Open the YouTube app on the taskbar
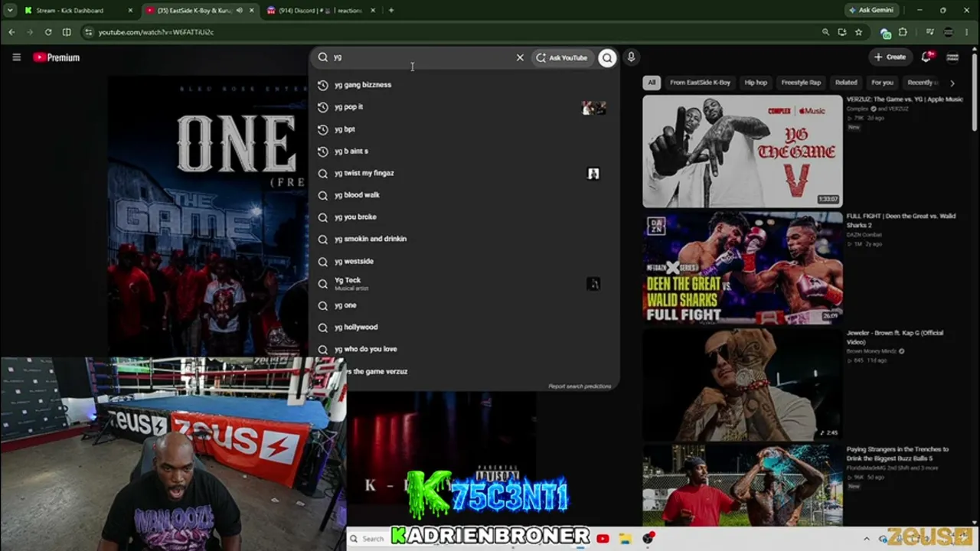 click(603, 539)
